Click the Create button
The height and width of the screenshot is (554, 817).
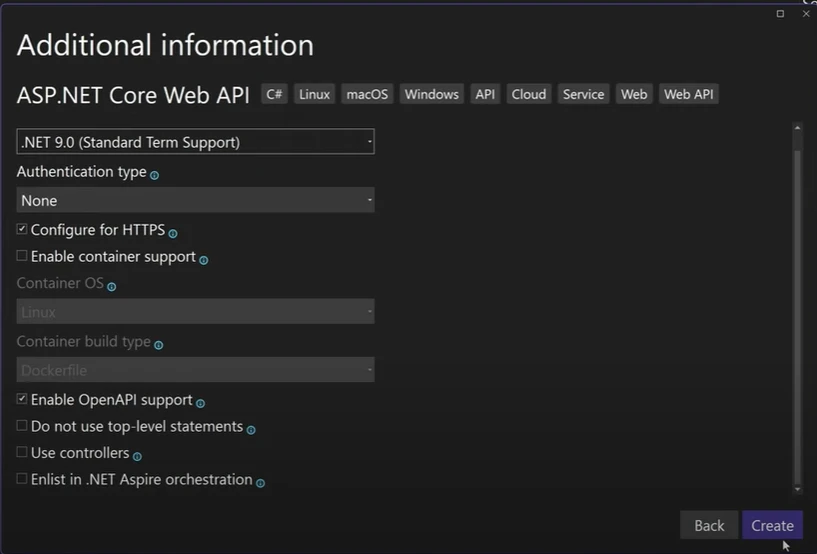click(x=772, y=525)
